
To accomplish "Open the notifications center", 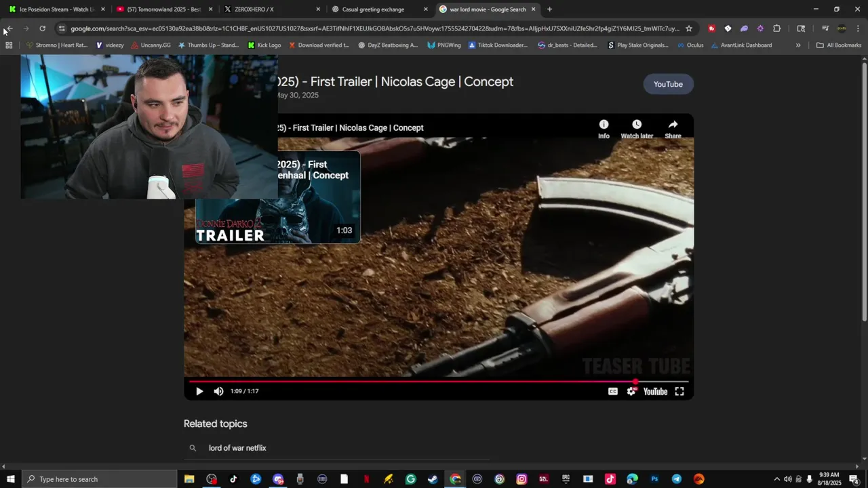I will tap(854, 479).
